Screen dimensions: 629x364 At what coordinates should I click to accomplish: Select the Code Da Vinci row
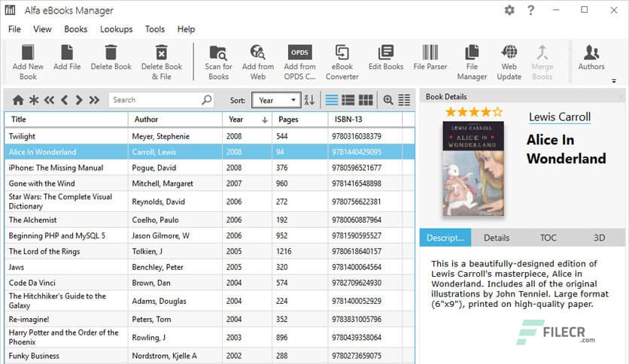coord(209,283)
